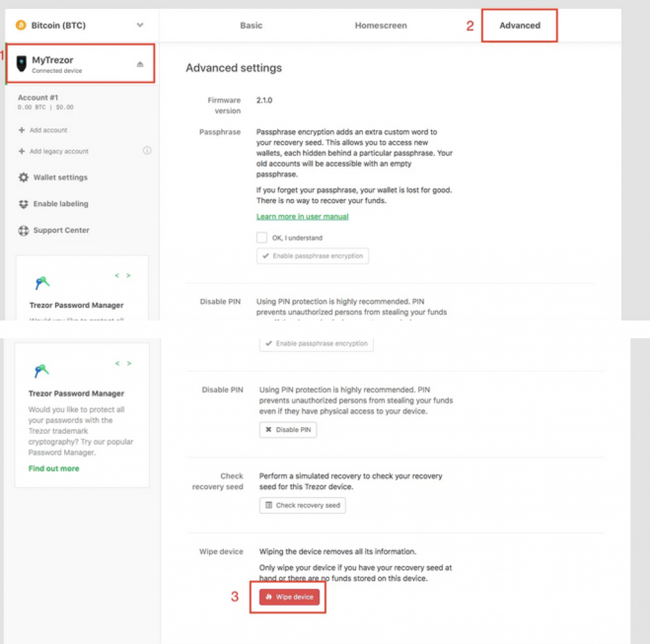Click the fire icon in the Wipe device button
This screenshot has width=650, height=644.
[269, 597]
